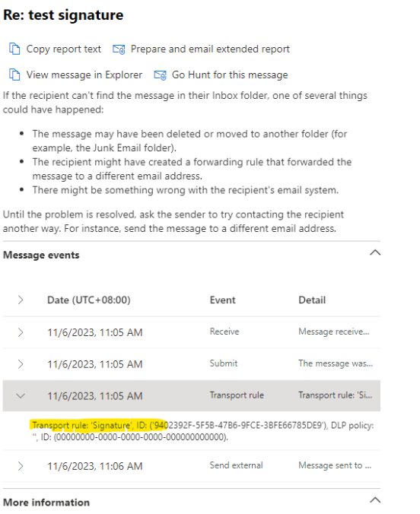The height and width of the screenshot is (514, 420).
Task: Sort by the Date (UTC+08:00) column header
Action: (89, 300)
